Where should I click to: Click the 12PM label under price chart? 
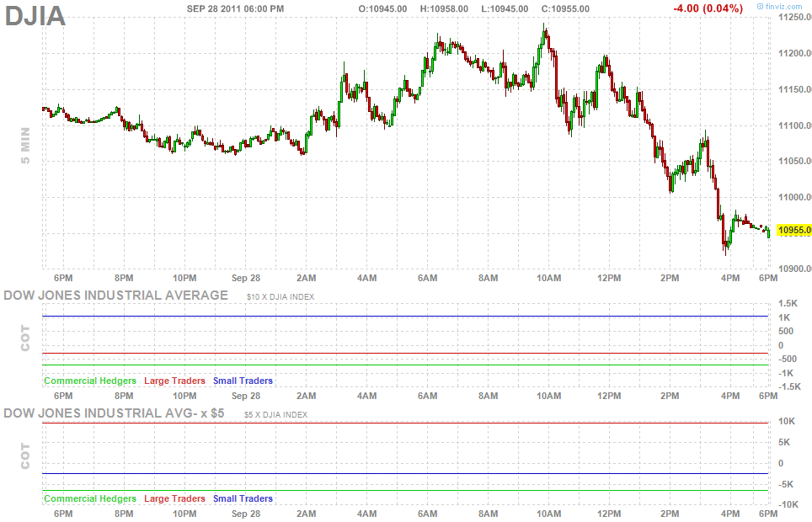[x=609, y=278]
